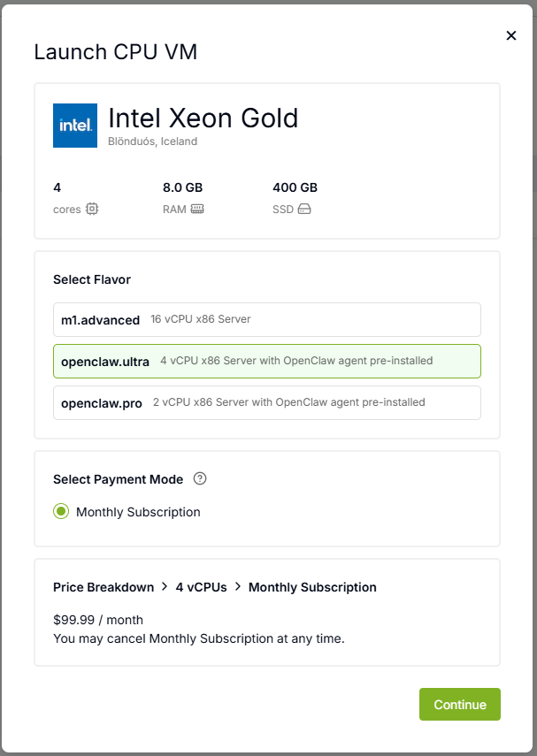Click the $99.99 / month price
Screen dimensions: 537x756
tap(98, 620)
